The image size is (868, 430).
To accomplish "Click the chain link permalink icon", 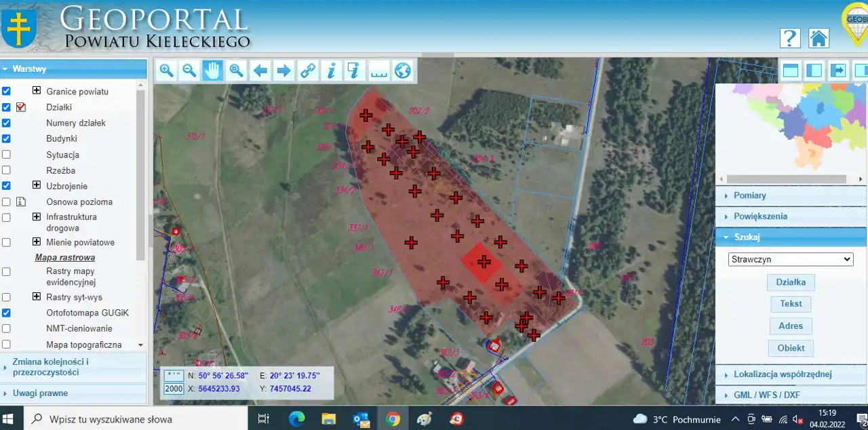I will pyautogui.click(x=308, y=71).
